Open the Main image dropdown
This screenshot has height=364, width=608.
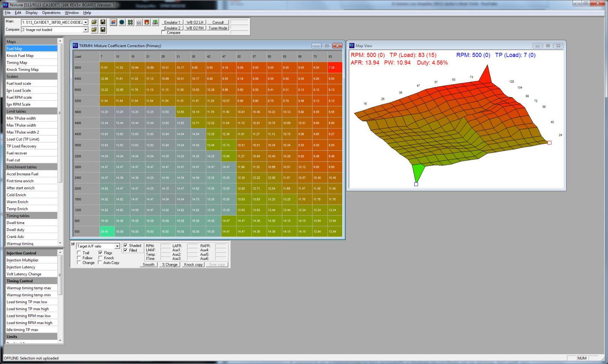[85, 22]
